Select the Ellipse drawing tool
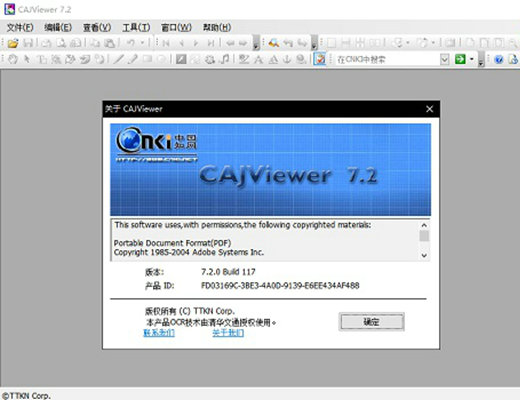The height and width of the screenshot is (400, 520). 161,59
